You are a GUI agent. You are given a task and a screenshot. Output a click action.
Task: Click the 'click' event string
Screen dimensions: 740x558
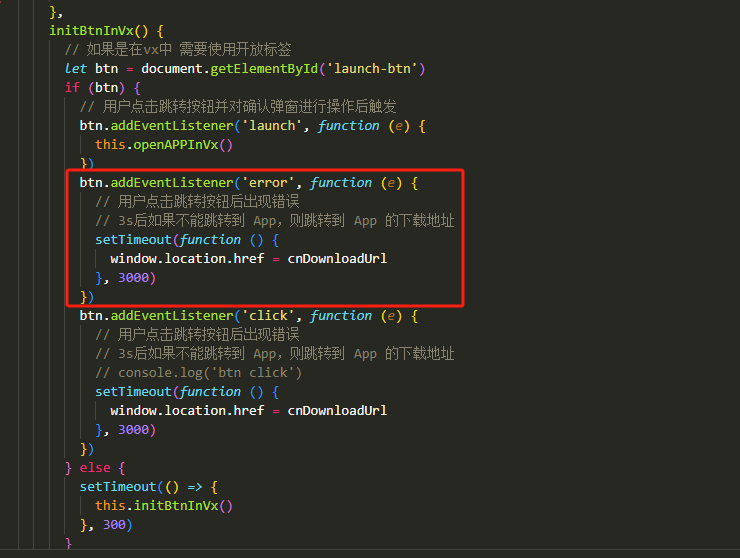(268, 316)
